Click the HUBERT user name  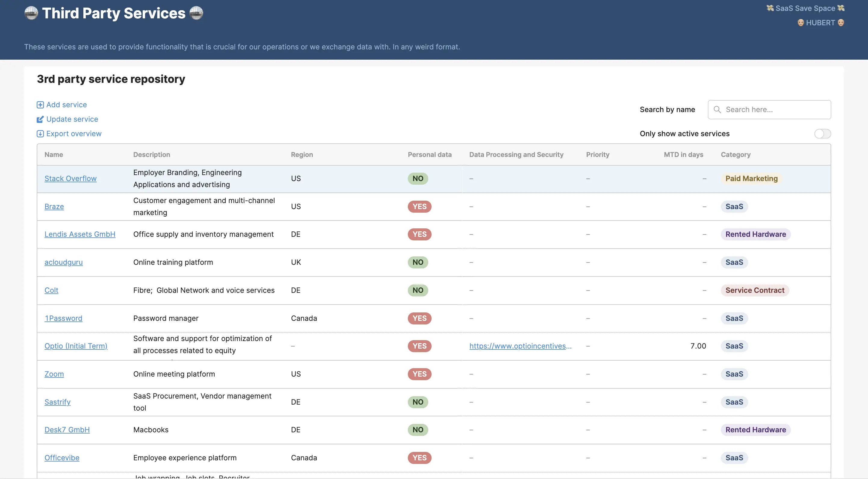820,23
